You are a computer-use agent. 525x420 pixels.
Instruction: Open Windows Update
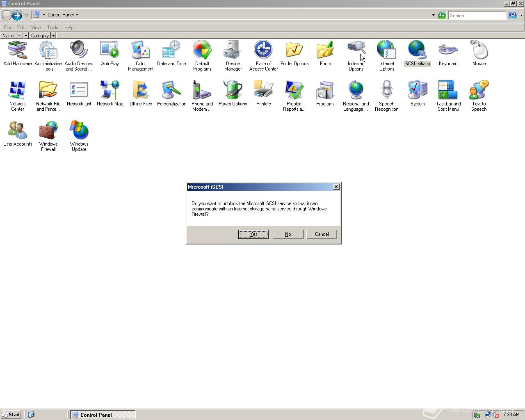79,136
